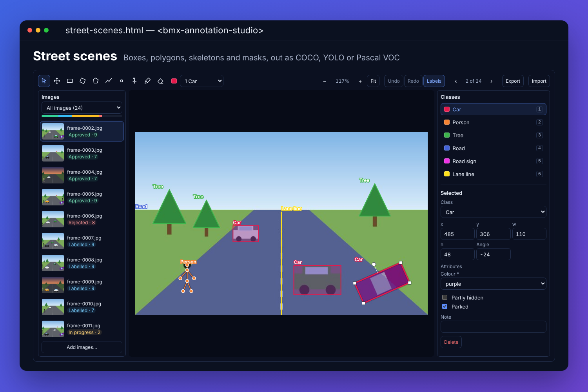The height and width of the screenshot is (392, 588).
Task: Open frame-0007.jpg in the image list
Action: [x=82, y=241]
